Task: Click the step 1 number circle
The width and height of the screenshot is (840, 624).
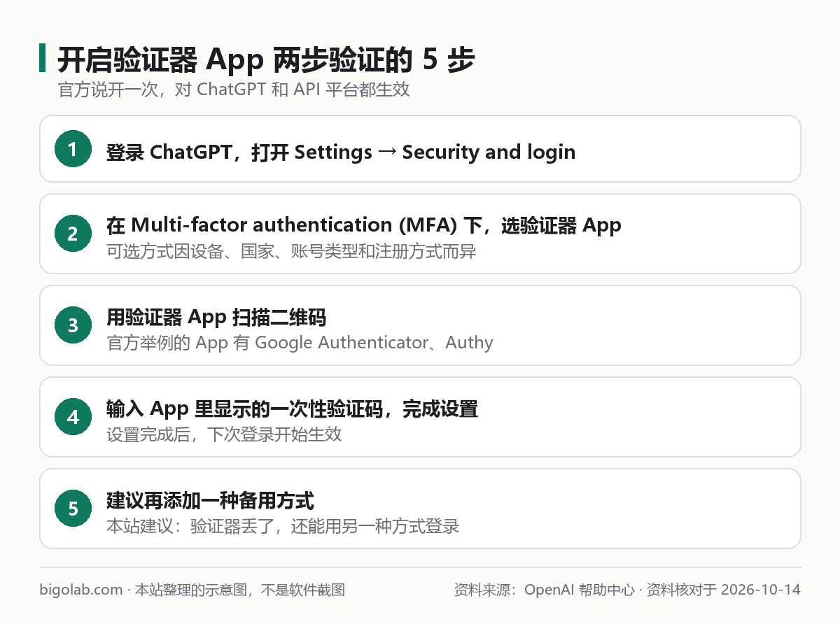Action: (73, 149)
